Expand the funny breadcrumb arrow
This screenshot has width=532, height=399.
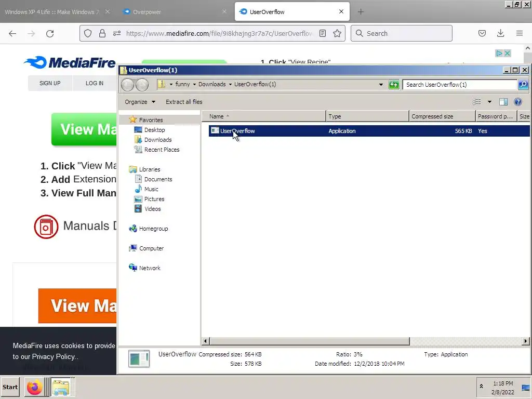(x=171, y=85)
